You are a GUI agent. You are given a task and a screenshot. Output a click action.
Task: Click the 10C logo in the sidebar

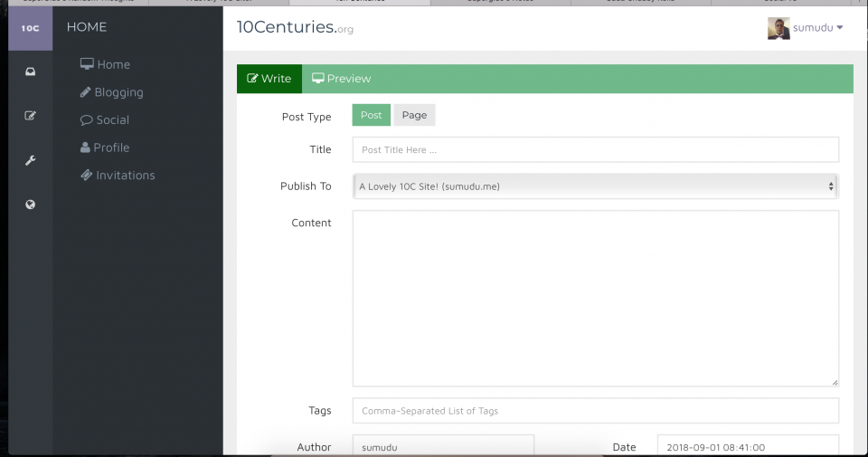pyautogui.click(x=31, y=28)
